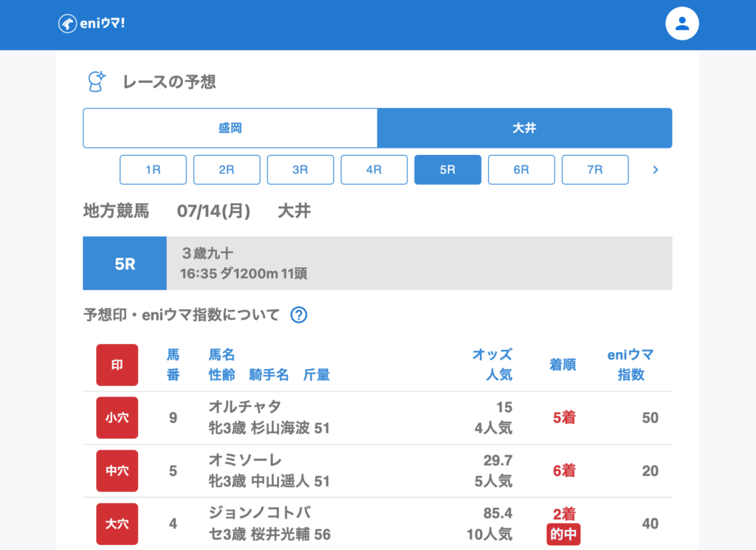
Task: Open race 6R
Action: tap(521, 170)
